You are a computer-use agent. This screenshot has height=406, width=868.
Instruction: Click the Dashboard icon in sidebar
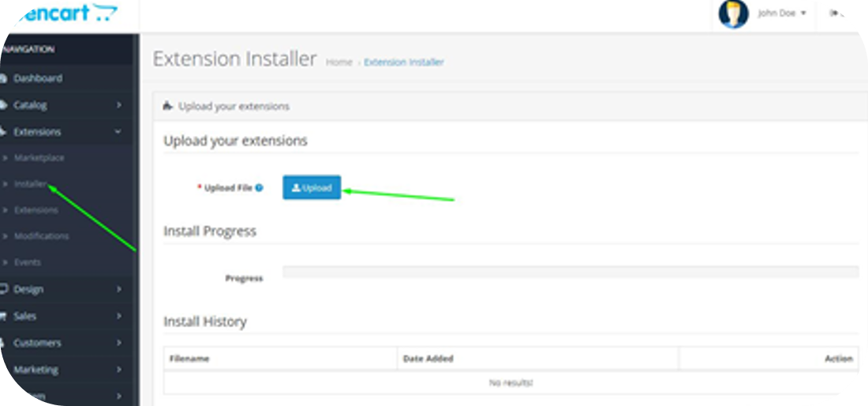pyautogui.click(x=5, y=78)
